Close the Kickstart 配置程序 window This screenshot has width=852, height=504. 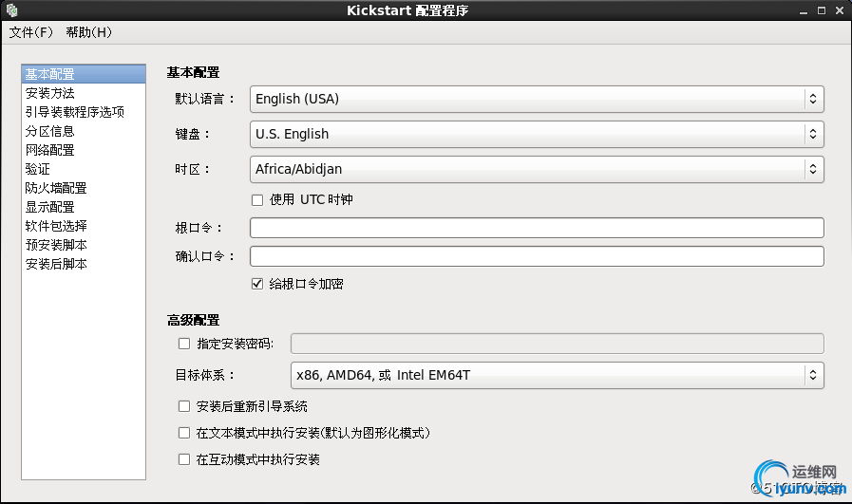(840, 10)
